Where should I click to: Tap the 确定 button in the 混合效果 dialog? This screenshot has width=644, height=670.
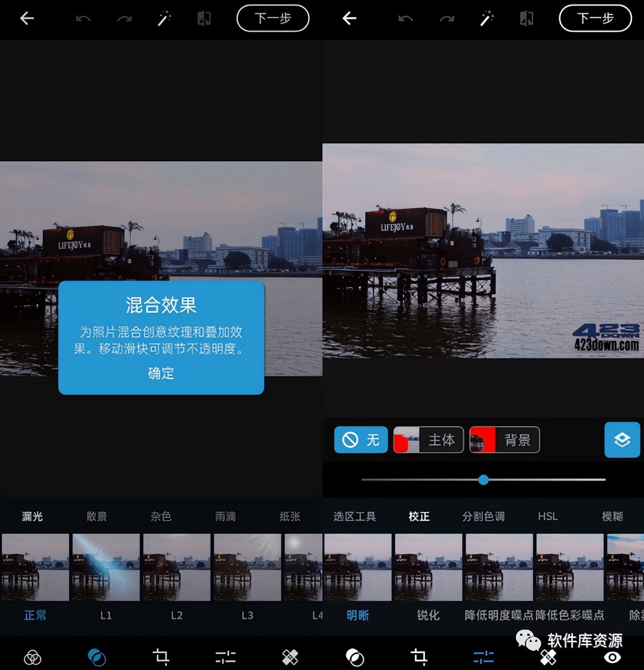tap(161, 373)
